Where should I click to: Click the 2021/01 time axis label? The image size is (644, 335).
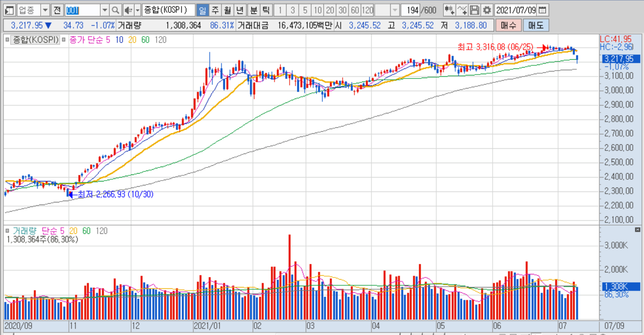point(208,325)
